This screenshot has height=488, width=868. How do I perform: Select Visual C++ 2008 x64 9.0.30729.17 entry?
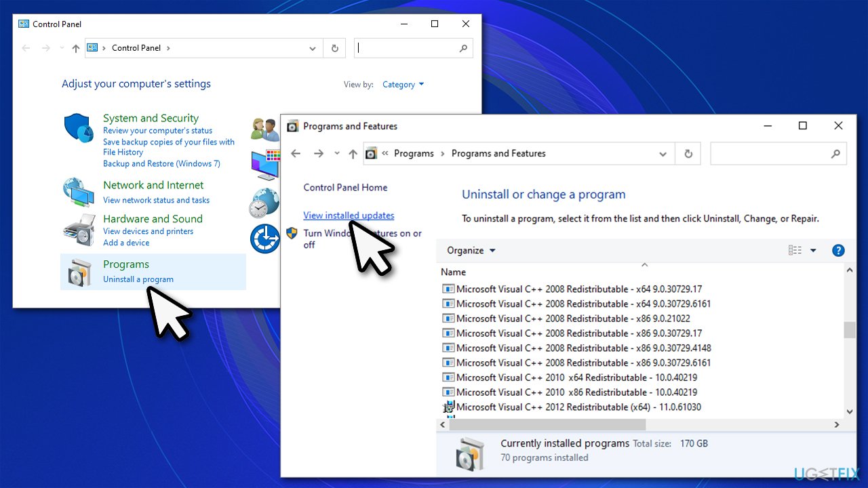[572, 289]
